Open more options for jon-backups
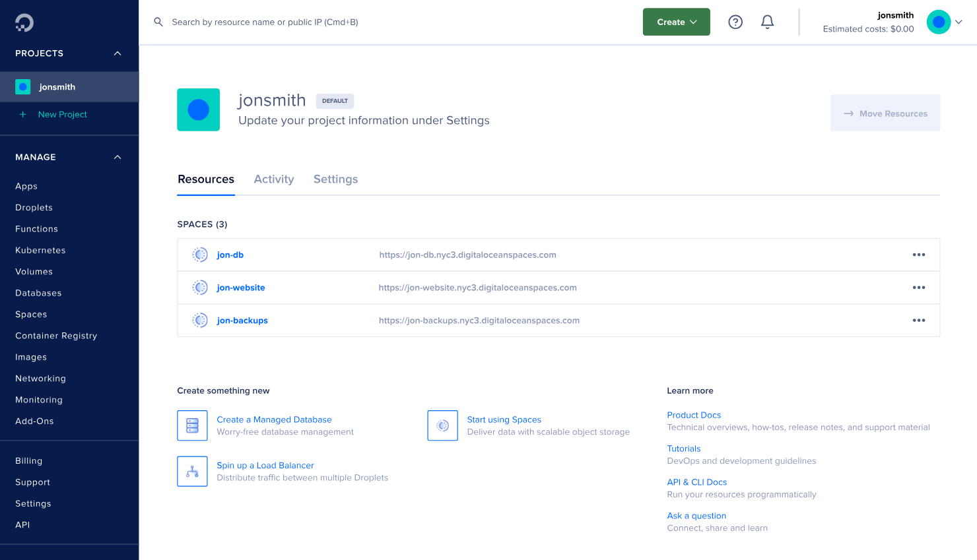The image size is (977, 560). [919, 321]
